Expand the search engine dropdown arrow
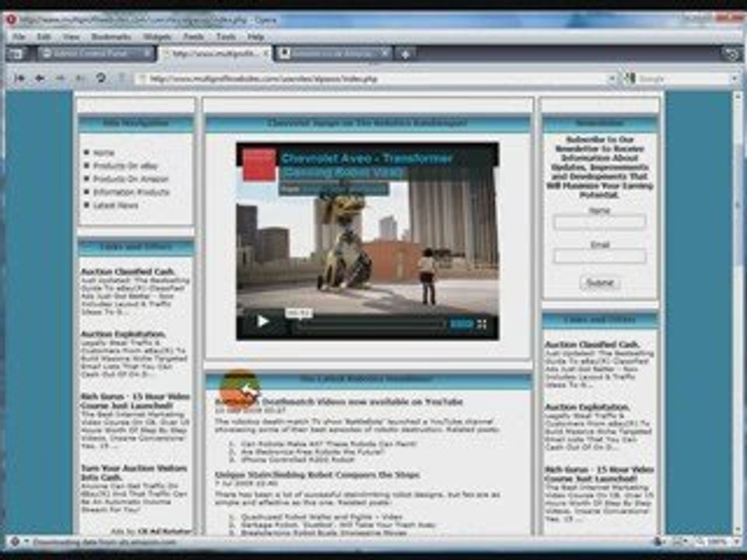 pyautogui.click(x=735, y=79)
